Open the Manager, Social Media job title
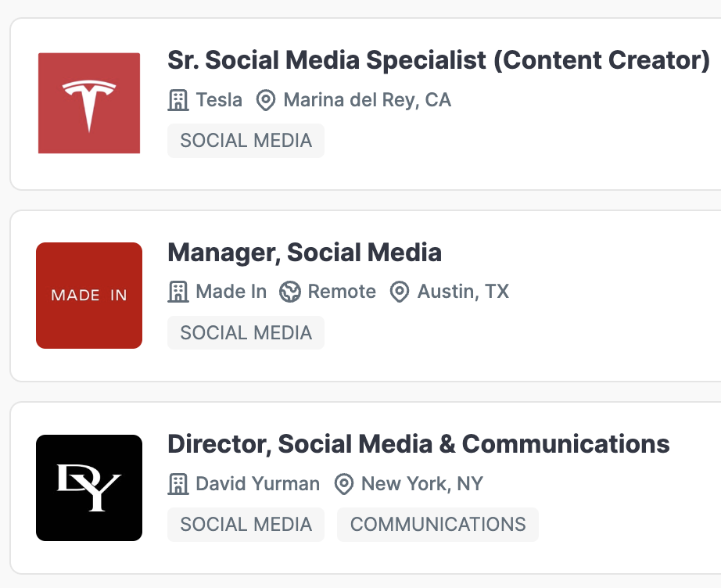The height and width of the screenshot is (588, 721). point(304,253)
